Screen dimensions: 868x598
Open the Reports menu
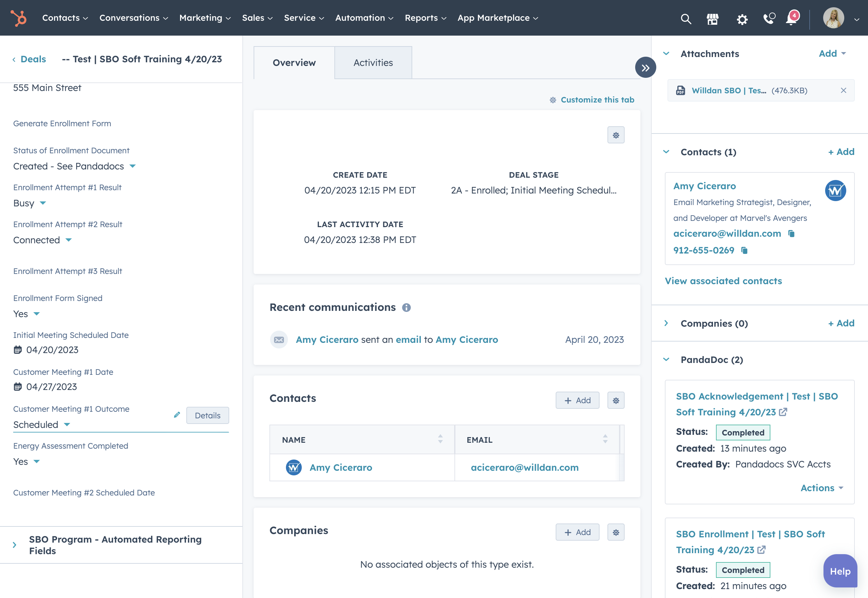(425, 17)
